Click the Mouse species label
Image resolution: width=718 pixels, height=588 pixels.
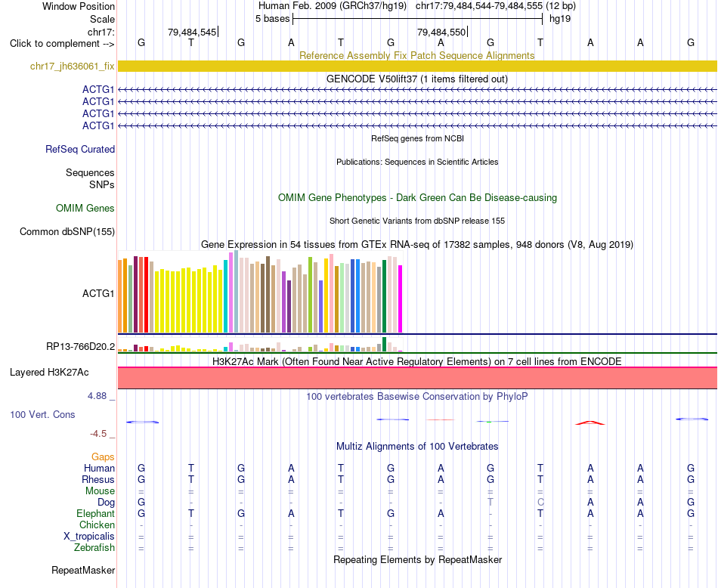click(x=100, y=491)
